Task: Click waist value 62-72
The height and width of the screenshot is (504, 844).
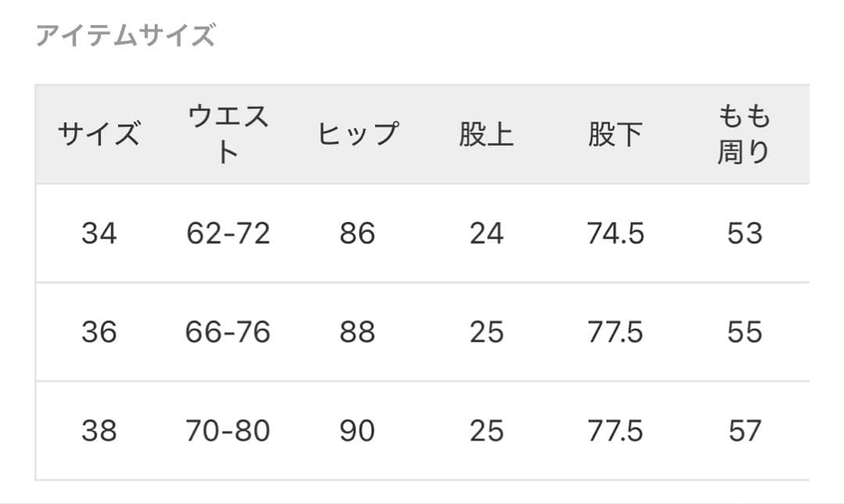Action: [x=228, y=234]
